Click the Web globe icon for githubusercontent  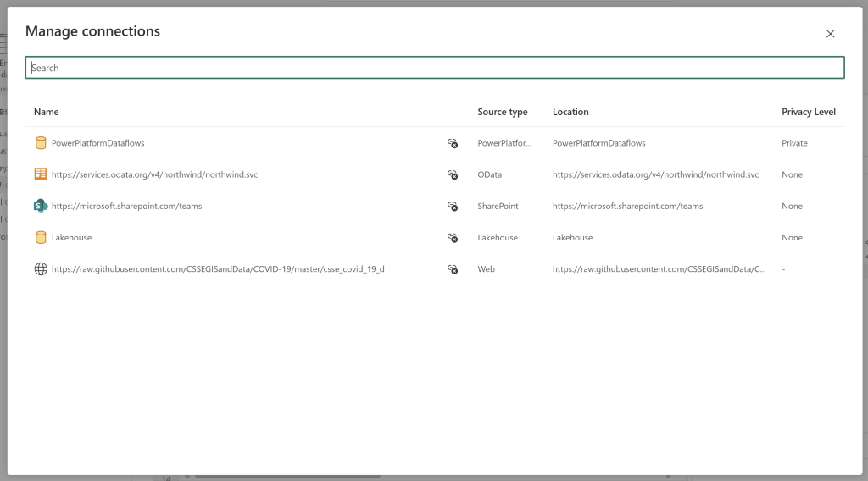click(41, 269)
